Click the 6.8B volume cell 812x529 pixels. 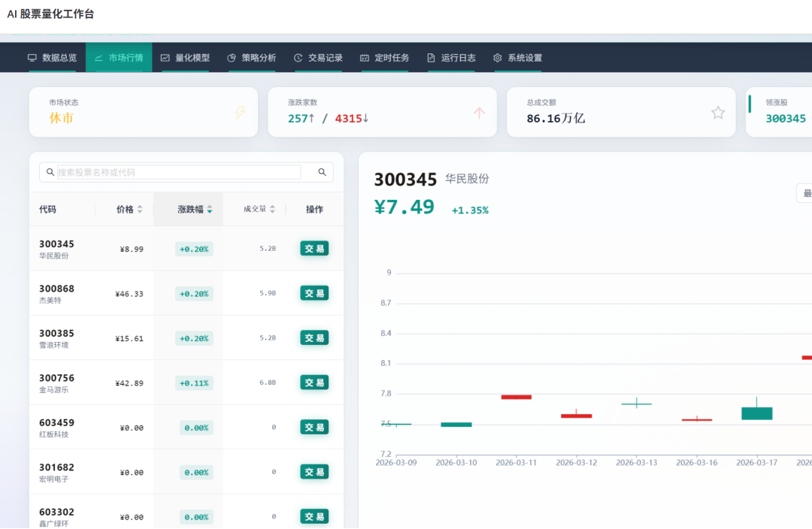click(268, 382)
